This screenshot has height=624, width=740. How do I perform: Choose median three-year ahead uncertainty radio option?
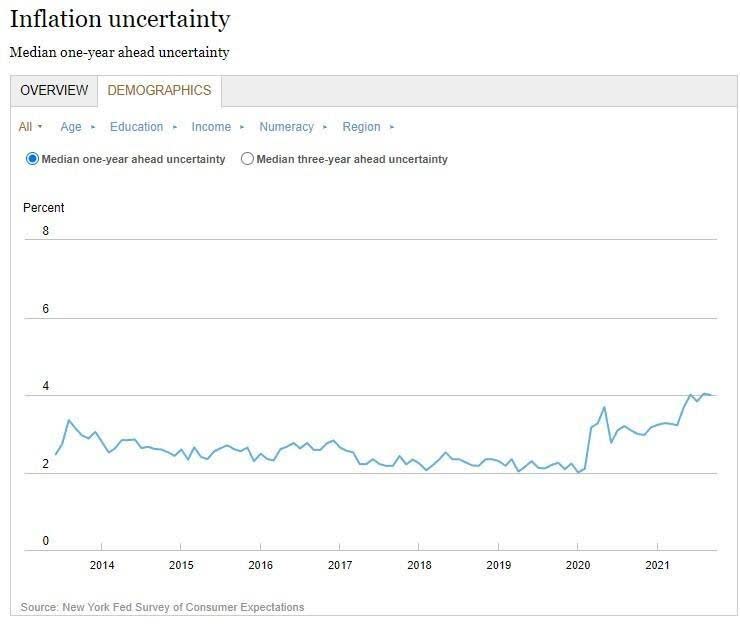pos(248,159)
